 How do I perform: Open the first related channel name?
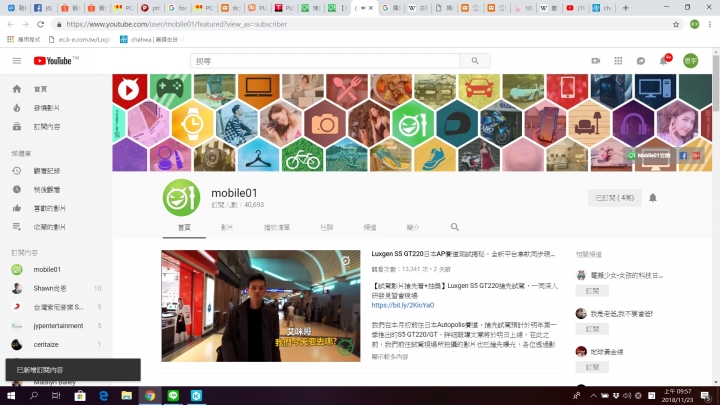[626, 276]
